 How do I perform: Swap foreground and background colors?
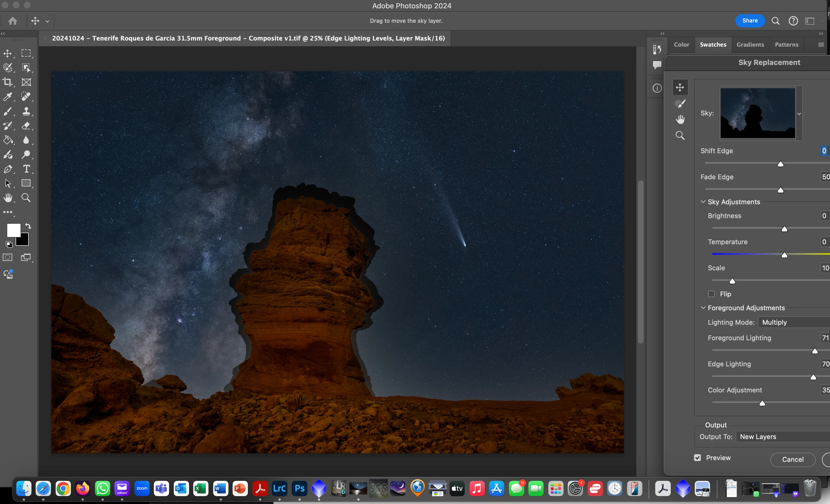click(28, 226)
